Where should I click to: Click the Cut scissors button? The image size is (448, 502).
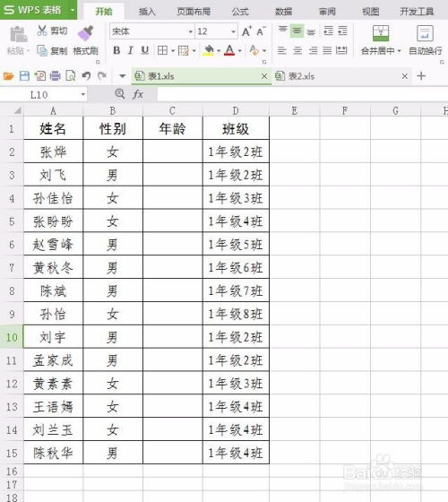(x=52, y=30)
